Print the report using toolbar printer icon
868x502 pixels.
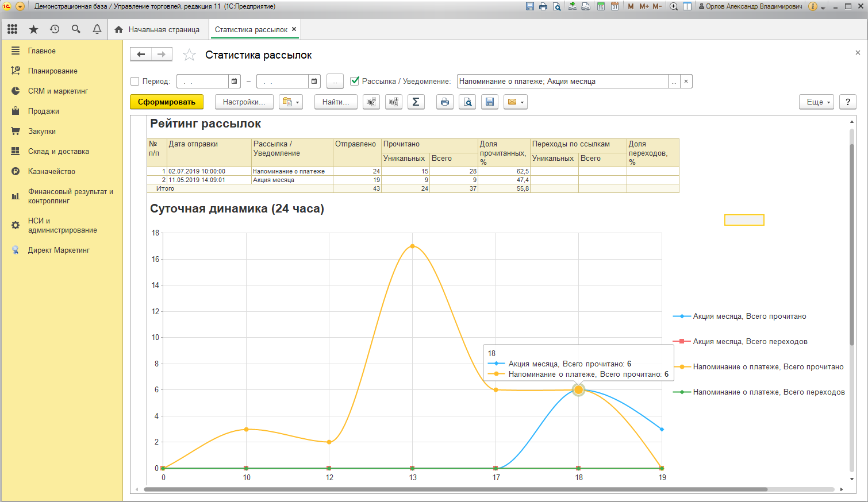coord(445,102)
